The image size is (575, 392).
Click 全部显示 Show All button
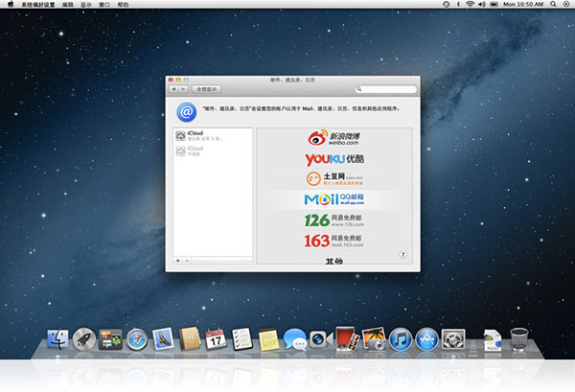point(206,89)
